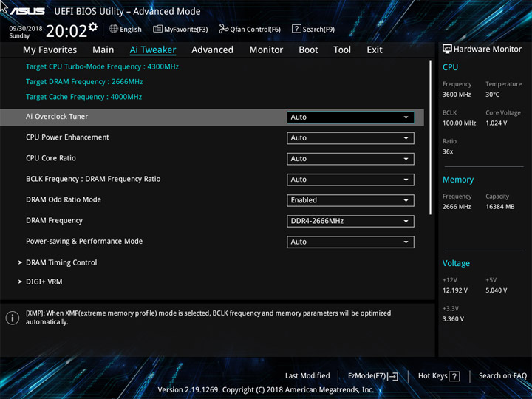The width and height of the screenshot is (532, 399).
Task: Click English language button
Action: coord(131,30)
